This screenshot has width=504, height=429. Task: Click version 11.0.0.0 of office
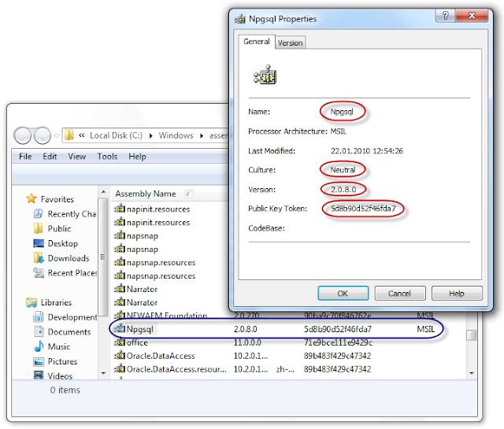(247, 342)
